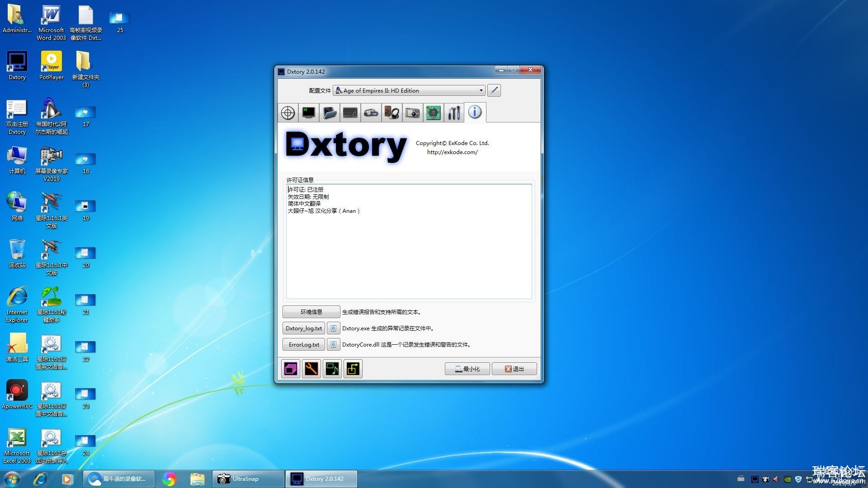Click the http://exkode.com/ text
The width and height of the screenshot is (868, 488).
(x=452, y=152)
